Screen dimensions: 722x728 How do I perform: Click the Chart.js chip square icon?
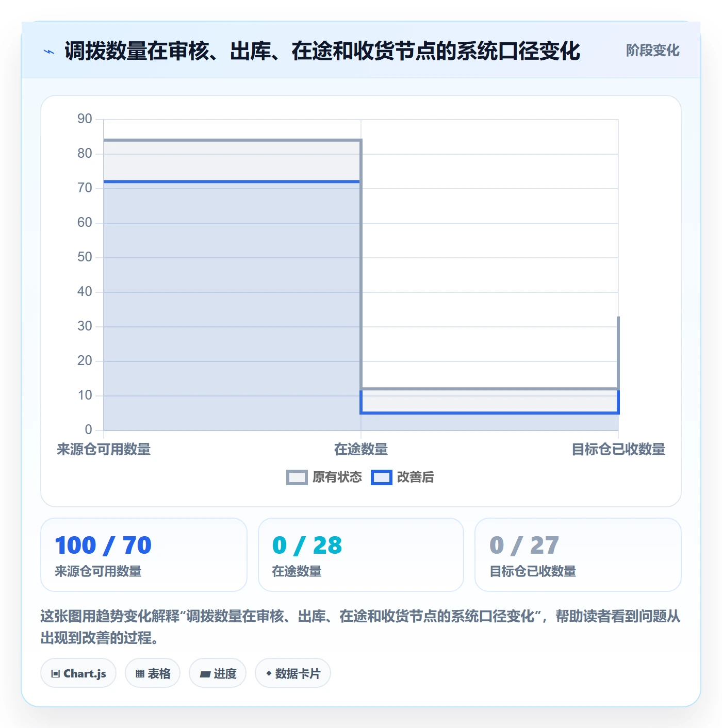click(56, 674)
